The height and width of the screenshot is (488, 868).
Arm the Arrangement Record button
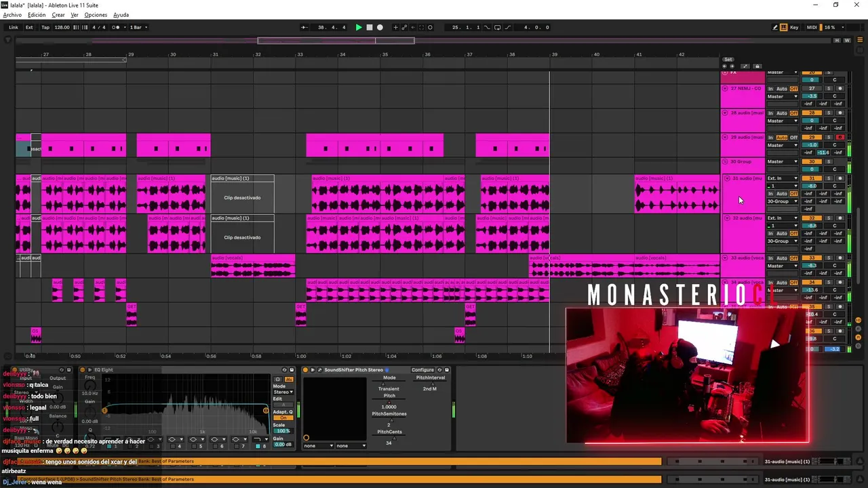(380, 27)
